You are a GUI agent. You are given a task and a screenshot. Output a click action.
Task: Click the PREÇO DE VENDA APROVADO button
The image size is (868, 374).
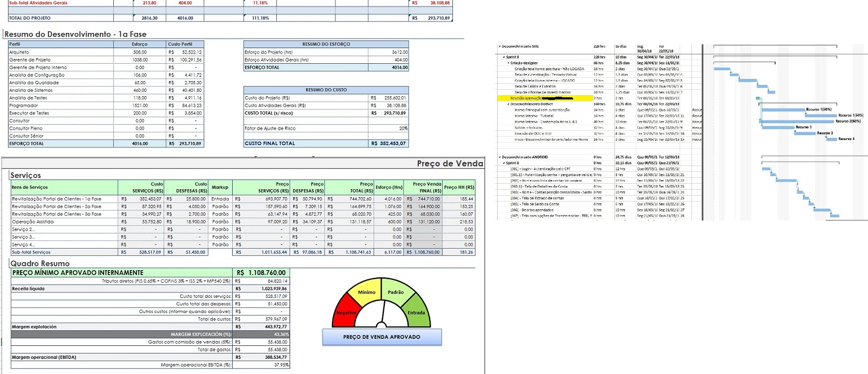pyautogui.click(x=382, y=337)
